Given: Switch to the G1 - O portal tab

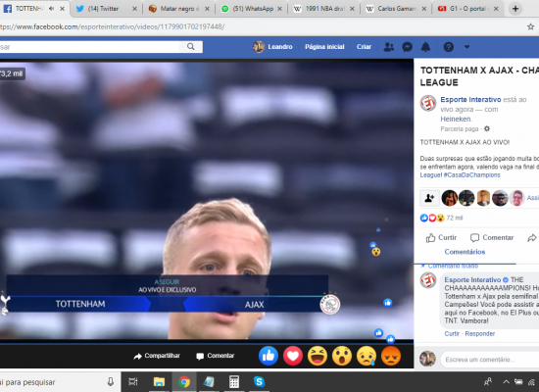Looking at the screenshot, I should (468, 9).
